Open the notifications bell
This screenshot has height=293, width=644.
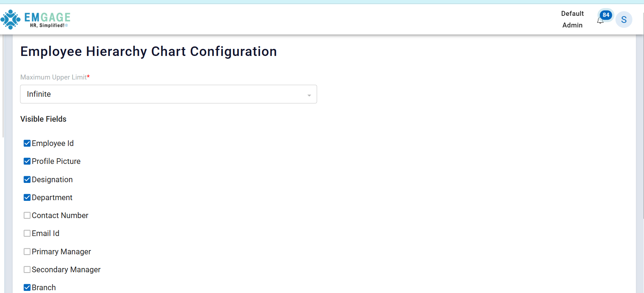click(600, 21)
